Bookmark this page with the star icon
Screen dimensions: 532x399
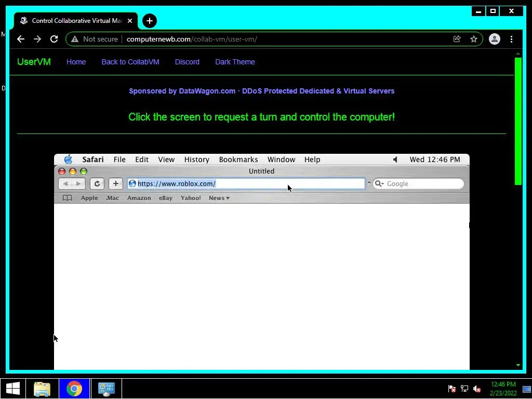point(474,39)
